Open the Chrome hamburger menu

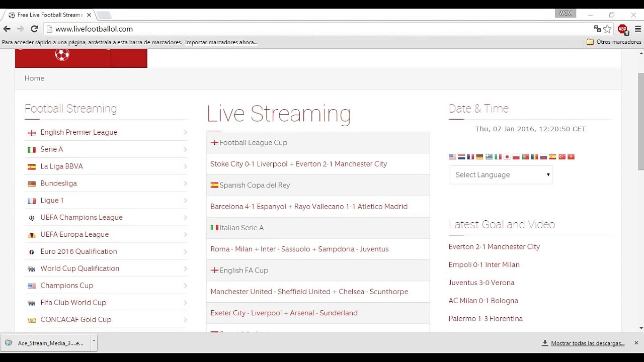click(638, 29)
